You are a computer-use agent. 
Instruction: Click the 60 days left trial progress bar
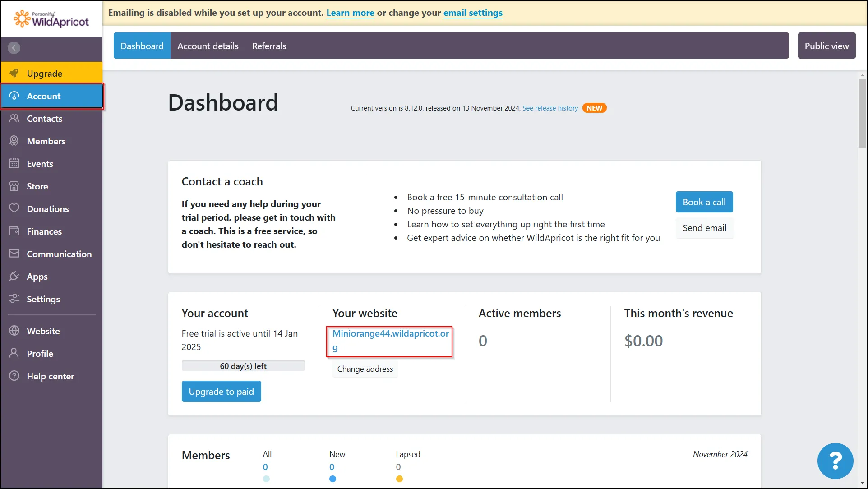[243, 365]
